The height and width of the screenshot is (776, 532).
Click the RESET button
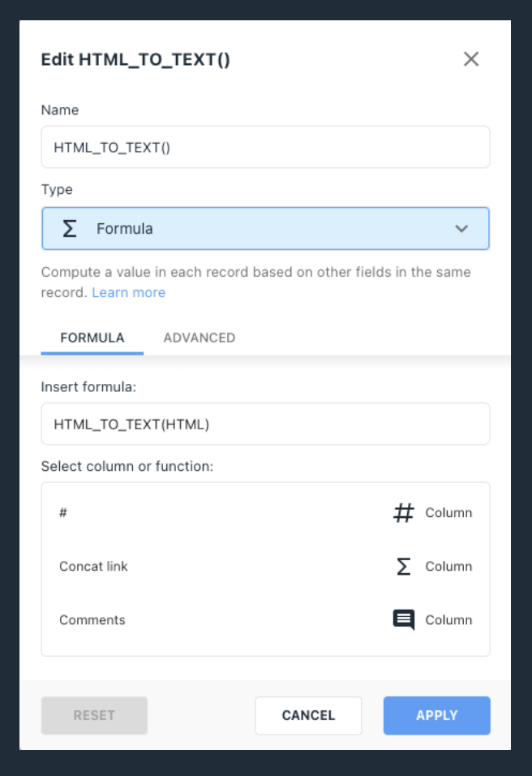coord(94,715)
